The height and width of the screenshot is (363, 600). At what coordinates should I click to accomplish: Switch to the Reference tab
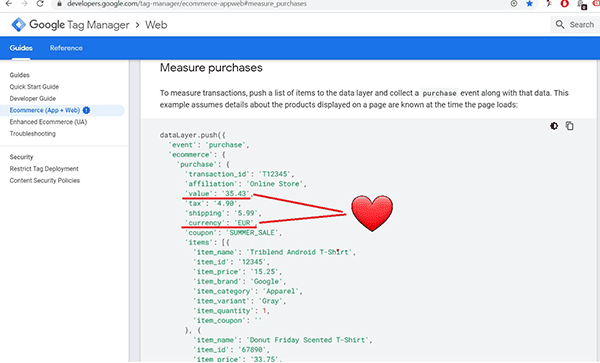pos(66,48)
